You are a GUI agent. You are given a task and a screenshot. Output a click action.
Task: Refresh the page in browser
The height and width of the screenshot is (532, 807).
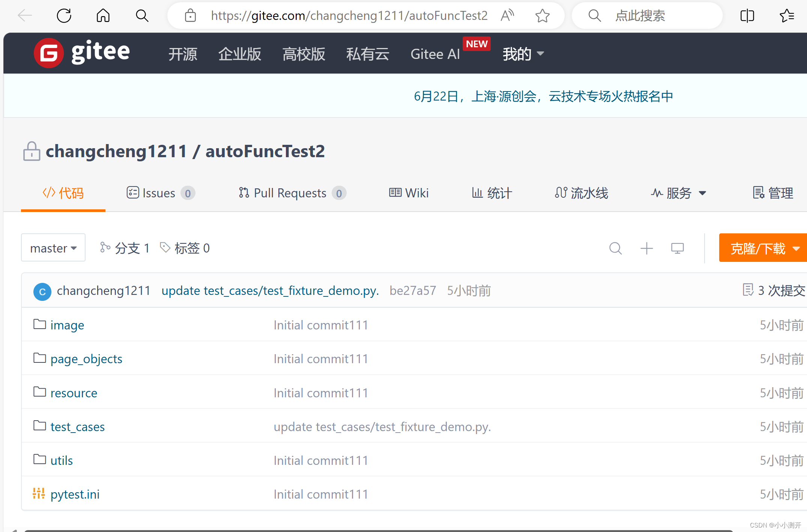(64, 16)
